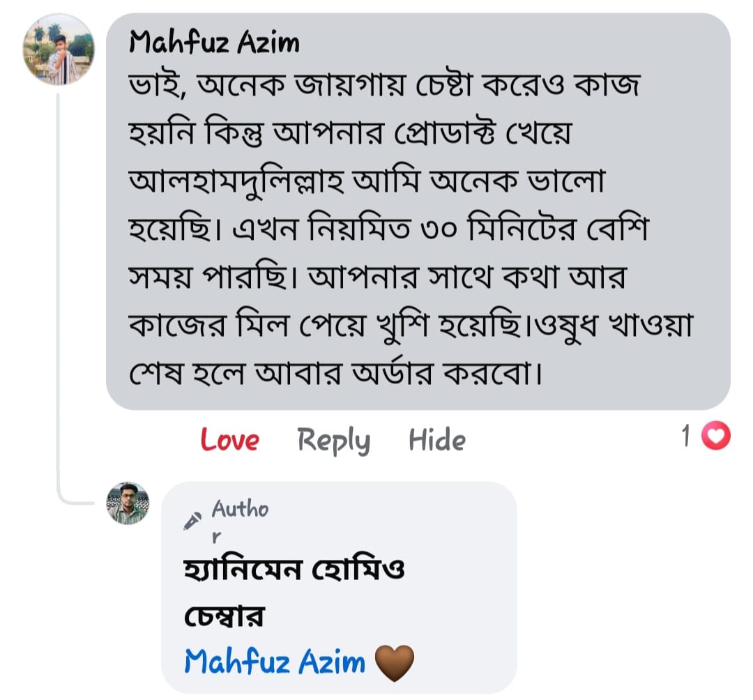The width and height of the screenshot is (753, 700).
Task: Click the blue Mahfuz Azim mention link
Action: point(275,662)
